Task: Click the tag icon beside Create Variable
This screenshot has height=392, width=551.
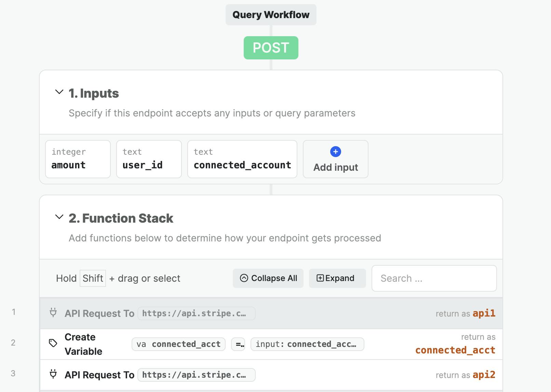Action: tap(53, 343)
